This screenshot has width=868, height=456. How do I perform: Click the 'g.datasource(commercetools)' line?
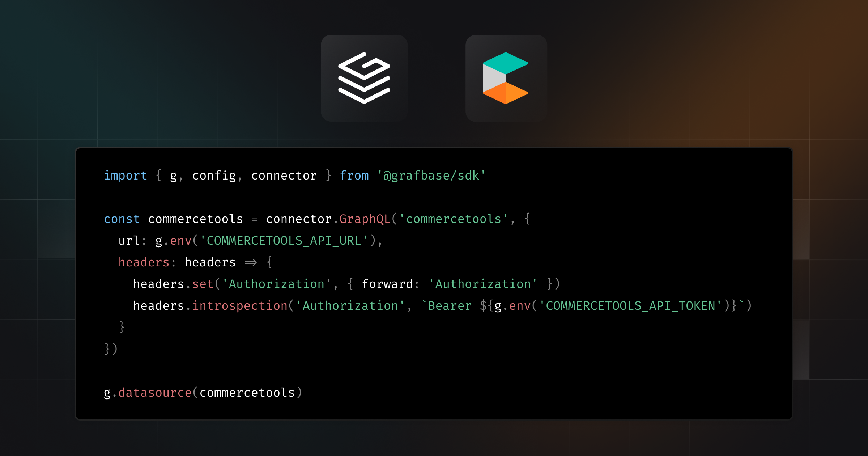(203, 393)
